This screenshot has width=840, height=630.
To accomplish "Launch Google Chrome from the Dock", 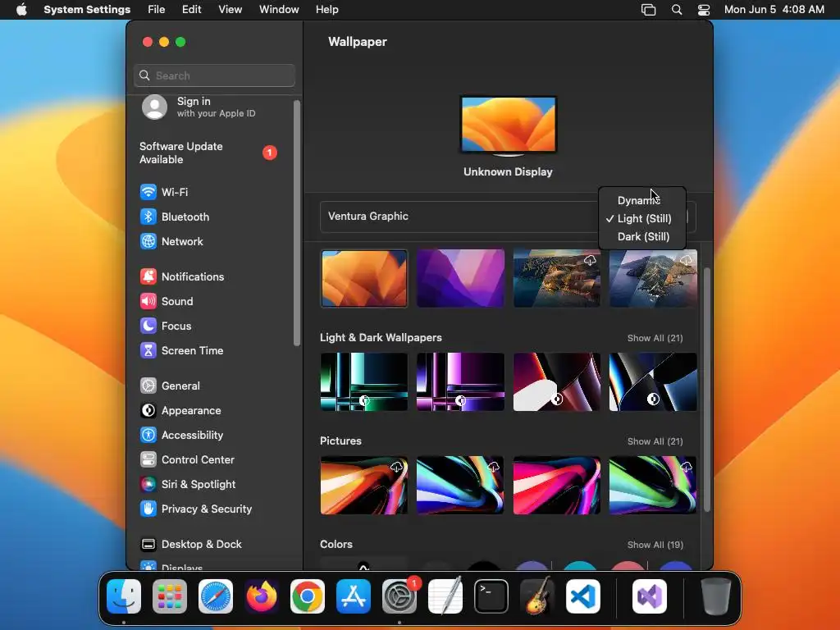I will [308, 596].
